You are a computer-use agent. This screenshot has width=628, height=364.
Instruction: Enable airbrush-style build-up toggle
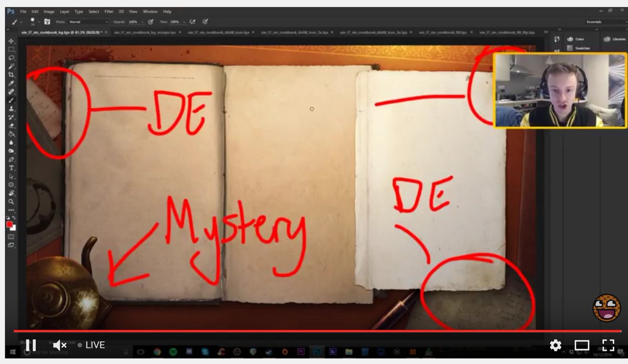pyautogui.click(x=193, y=22)
